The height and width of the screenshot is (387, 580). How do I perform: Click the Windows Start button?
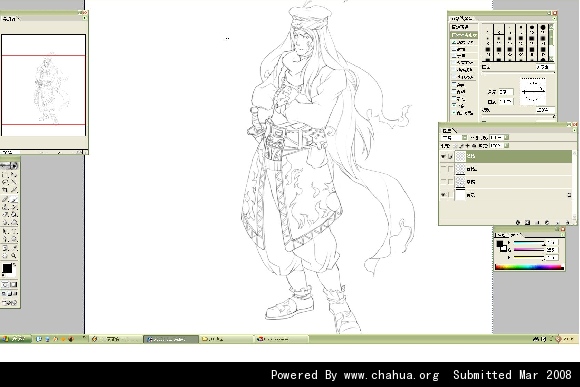coord(15,339)
